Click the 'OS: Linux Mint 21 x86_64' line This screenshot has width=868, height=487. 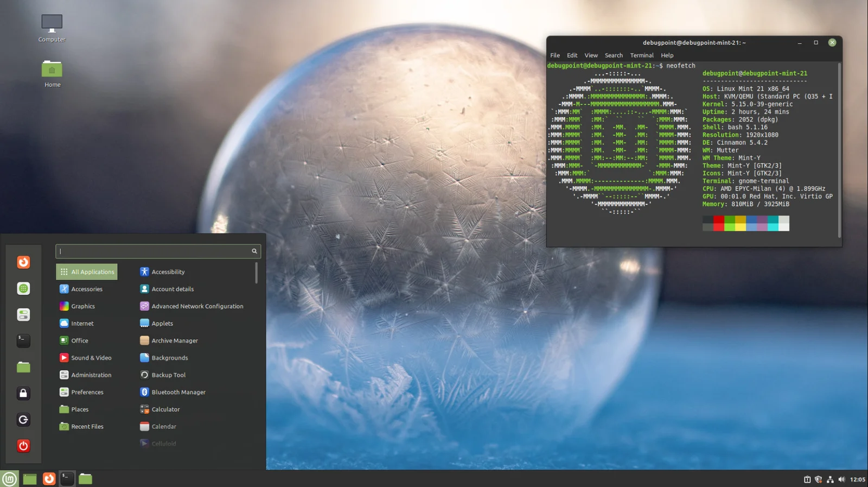pos(746,88)
